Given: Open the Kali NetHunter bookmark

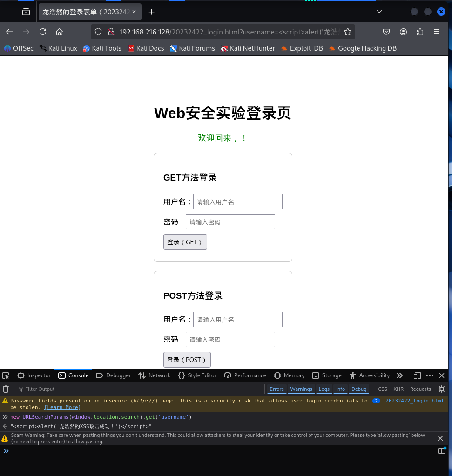Looking at the screenshot, I should (248, 48).
